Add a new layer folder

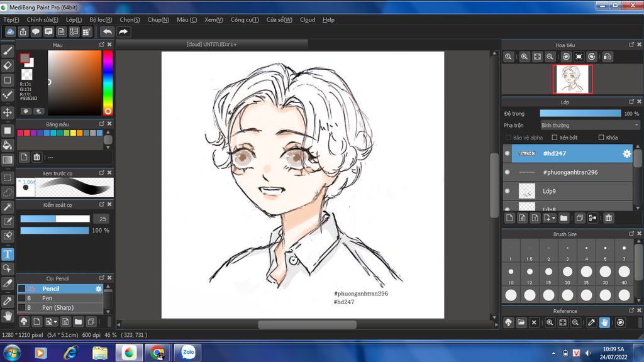tap(563, 218)
